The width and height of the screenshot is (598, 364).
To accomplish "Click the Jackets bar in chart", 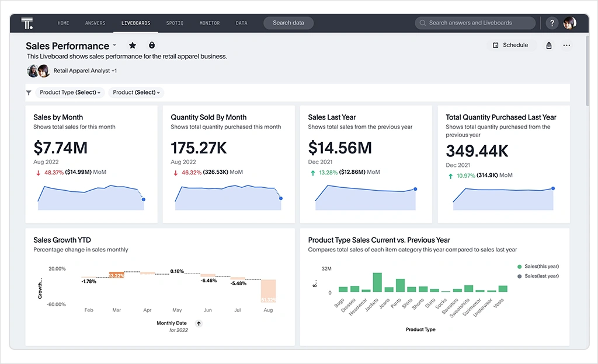I will (x=377, y=282).
